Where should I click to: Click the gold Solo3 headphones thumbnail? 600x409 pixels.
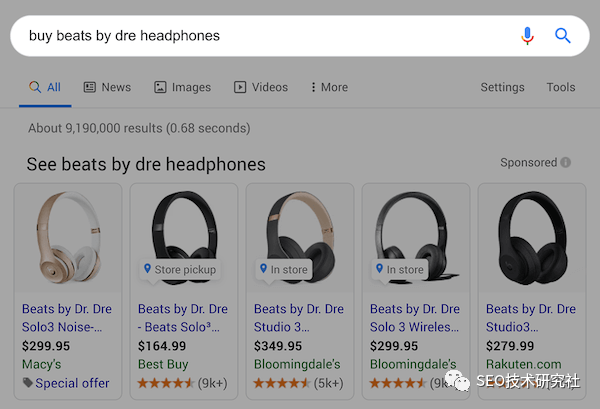pyautogui.click(x=68, y=238)
